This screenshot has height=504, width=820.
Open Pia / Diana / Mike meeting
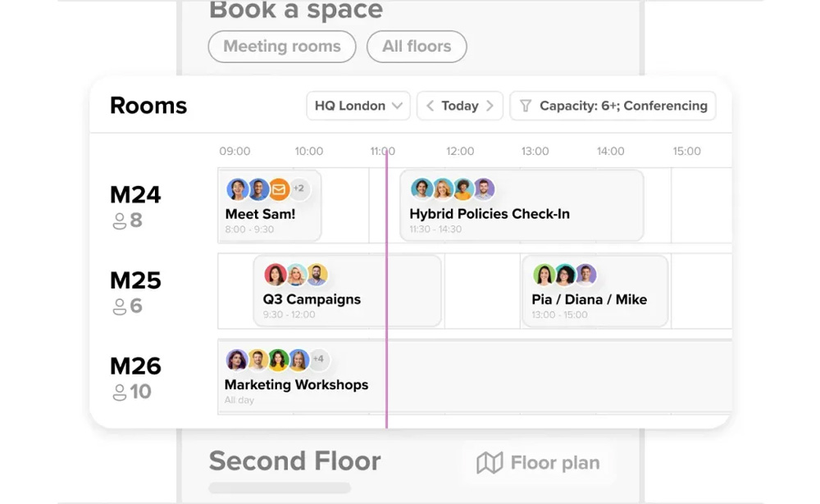595,291
